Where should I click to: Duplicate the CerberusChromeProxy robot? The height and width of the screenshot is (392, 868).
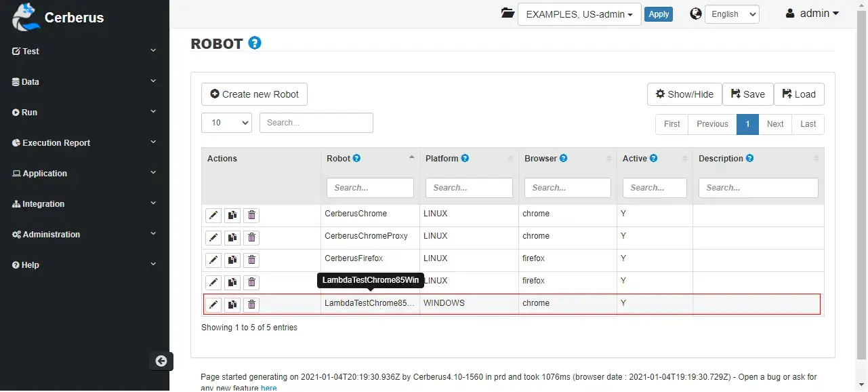(232, 237)
